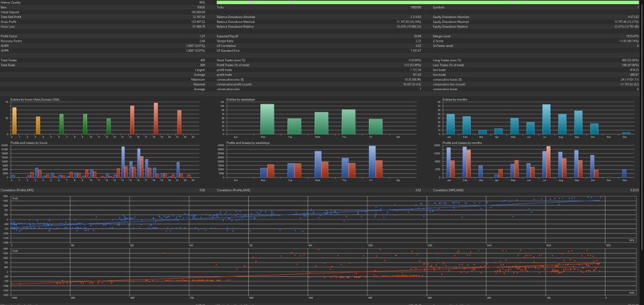The image size is (644, 305).
Task: Select Balance Drawdown Absolute label
Action: point(235,17)
